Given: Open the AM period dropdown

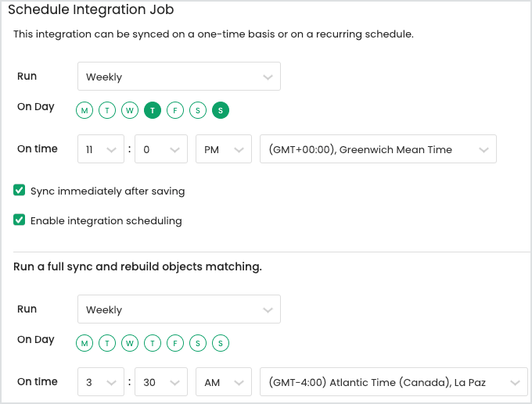Looking at the screenshot, I should (x=224, y=382).
